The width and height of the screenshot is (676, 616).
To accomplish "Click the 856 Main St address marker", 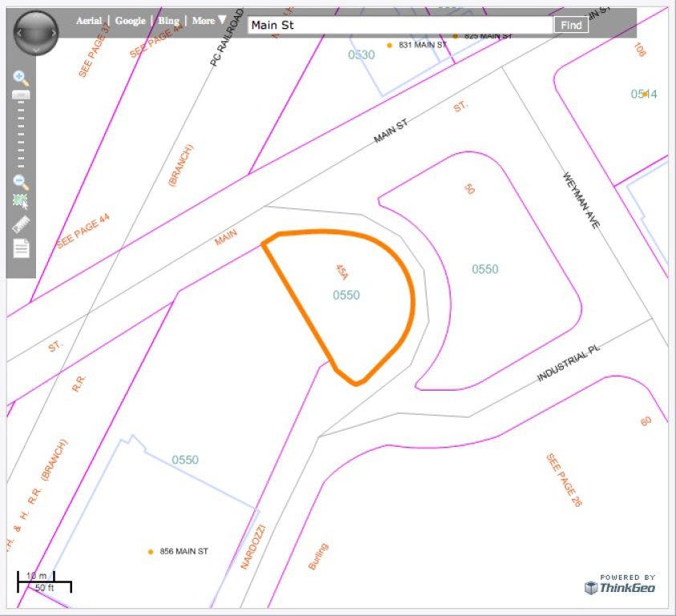I will point(150,552).
